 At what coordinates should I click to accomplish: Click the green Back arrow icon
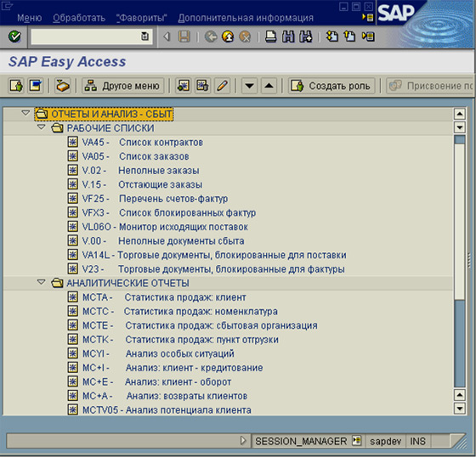coord(211,37)
